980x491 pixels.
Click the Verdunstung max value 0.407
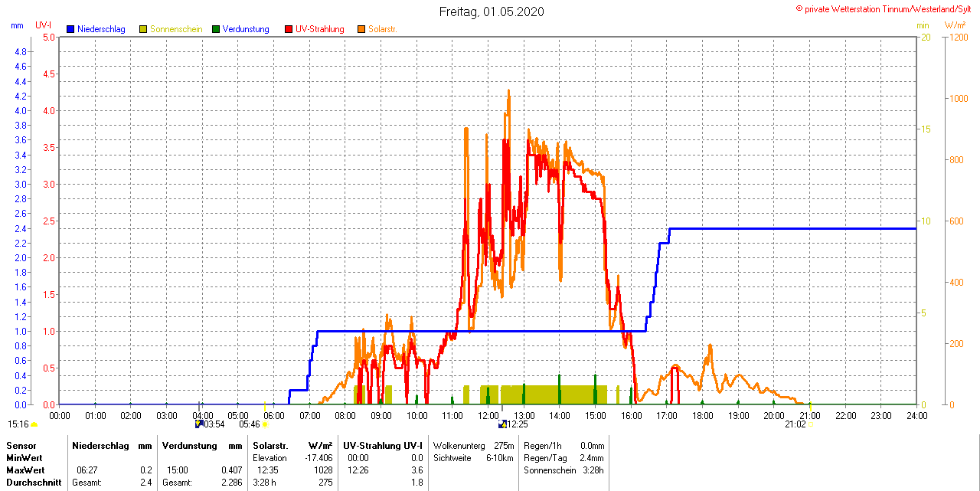click(230, 470)
